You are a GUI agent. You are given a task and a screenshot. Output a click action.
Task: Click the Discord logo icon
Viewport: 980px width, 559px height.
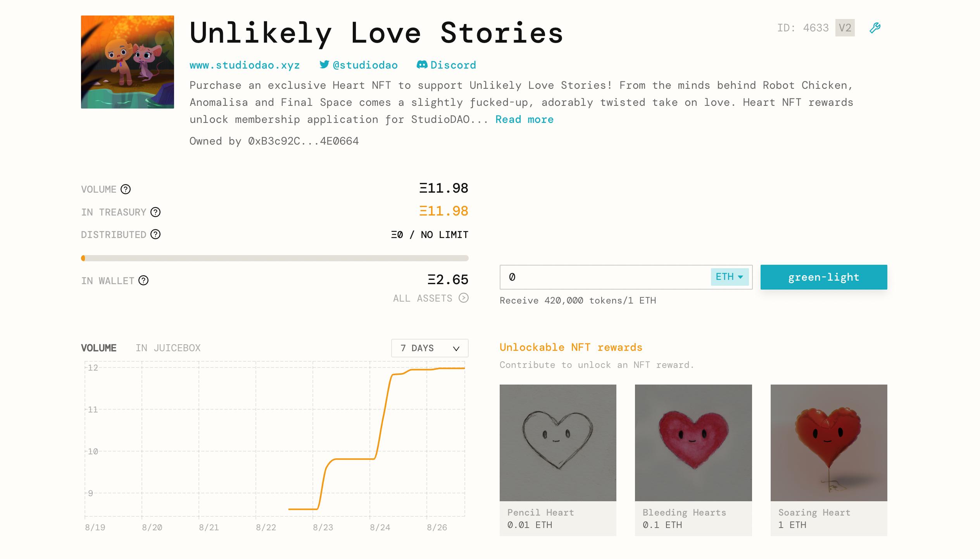click(x=422, y=64)
